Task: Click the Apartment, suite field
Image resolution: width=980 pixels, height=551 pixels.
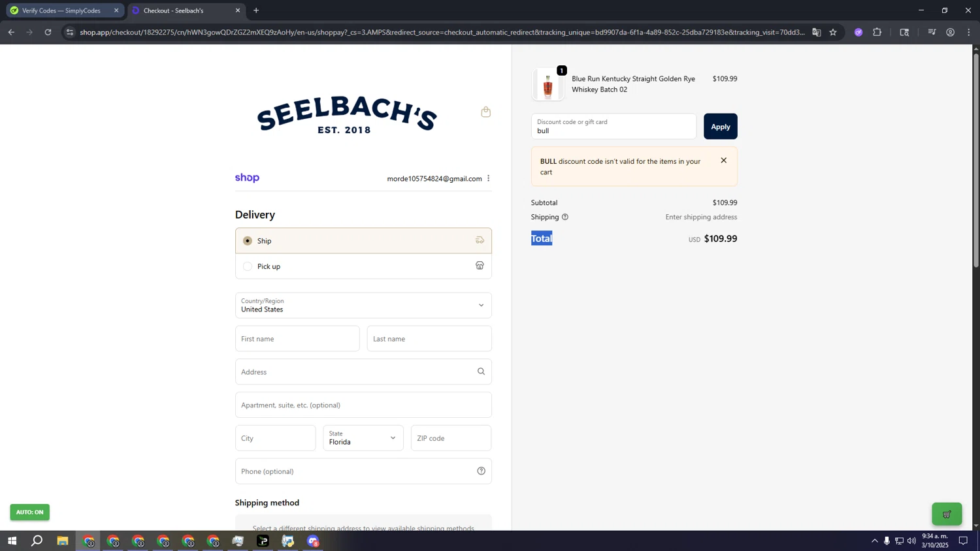Action: (x=363, y=405)
